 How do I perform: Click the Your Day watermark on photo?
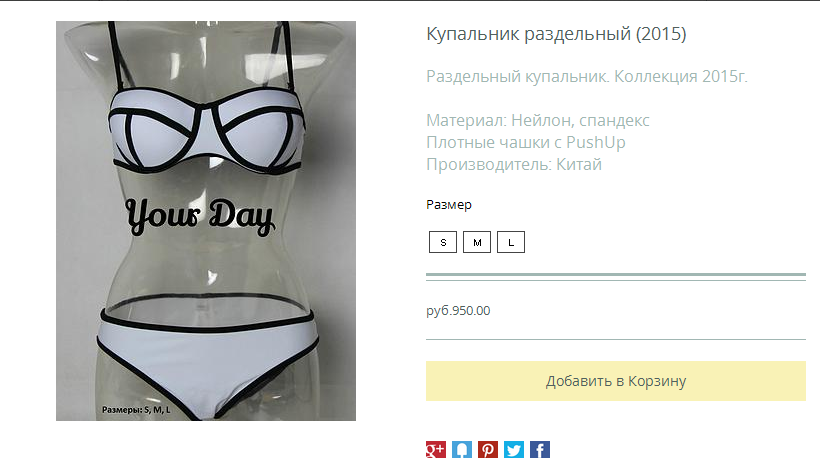pos(200,215)
